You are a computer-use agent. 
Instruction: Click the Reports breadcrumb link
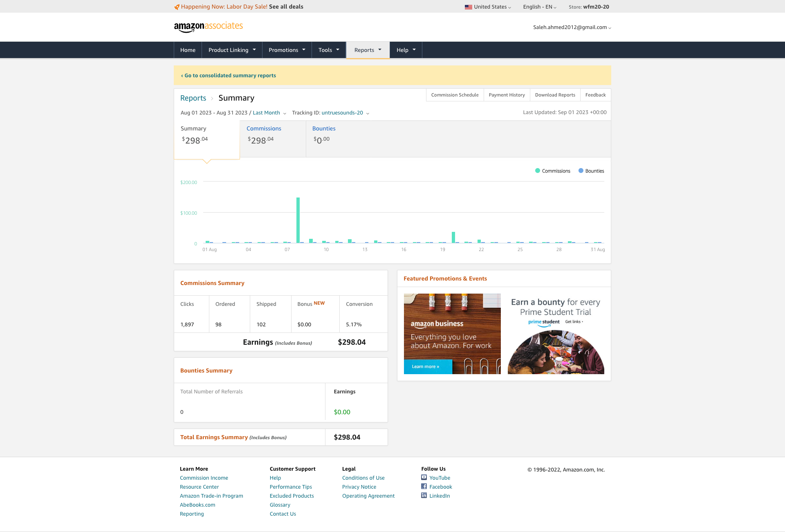pos(193,98)
